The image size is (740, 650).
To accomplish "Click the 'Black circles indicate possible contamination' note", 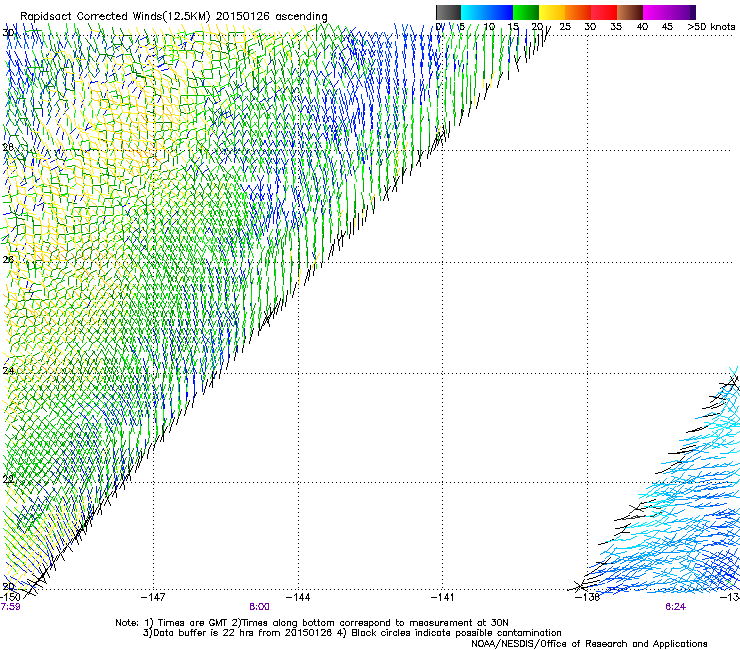I will pyautogui.click(x=456, y=633).
